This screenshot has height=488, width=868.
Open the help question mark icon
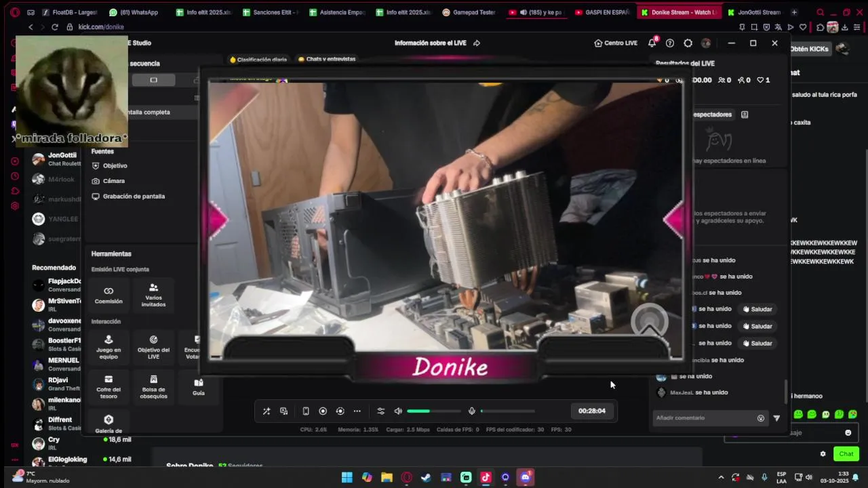click(x=670, y=43)
